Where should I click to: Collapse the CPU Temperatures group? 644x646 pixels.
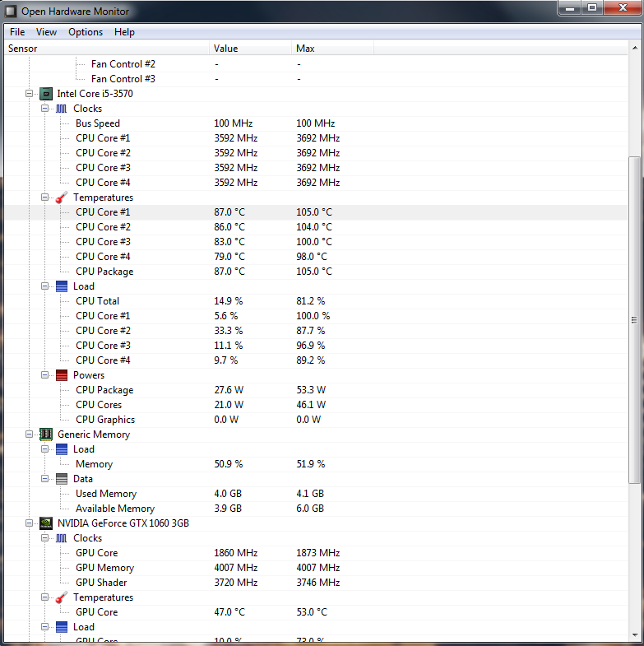[x=44, y=198]
